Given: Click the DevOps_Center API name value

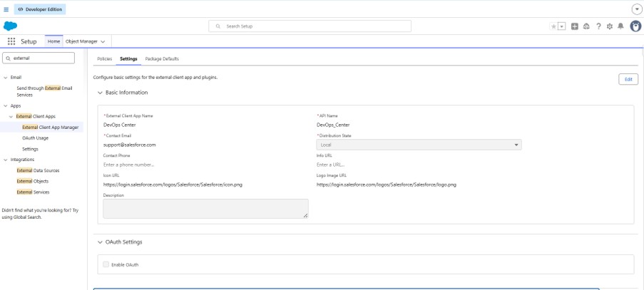Looking at the screenshot, I should coord(333,125).
